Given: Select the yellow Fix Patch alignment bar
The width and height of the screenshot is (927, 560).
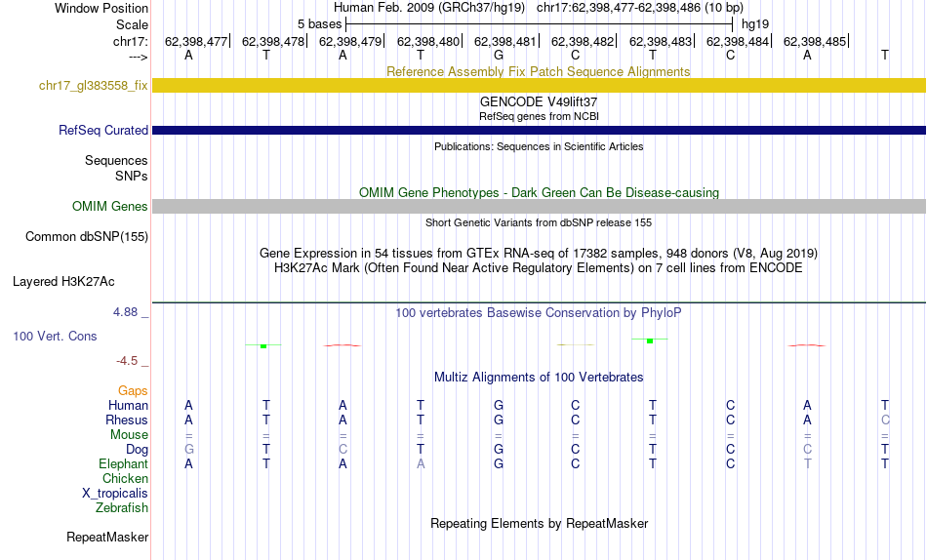Looking at the screenshot, I should coord(540,85).
